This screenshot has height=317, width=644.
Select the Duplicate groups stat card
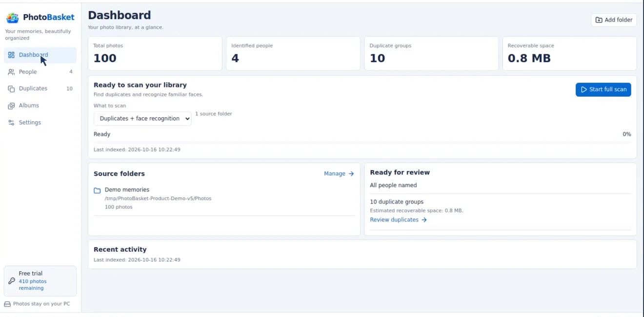pos(431,53)
